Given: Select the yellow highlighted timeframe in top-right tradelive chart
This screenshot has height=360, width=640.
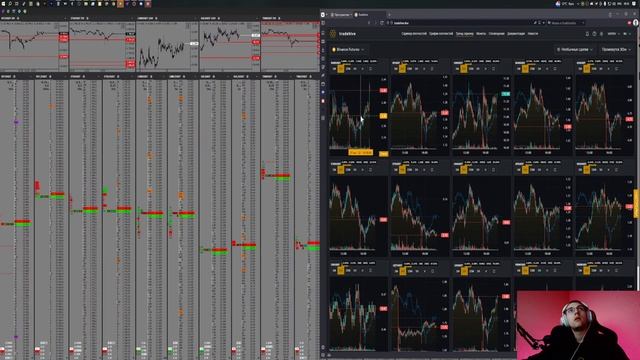Looking at the screenshot, I should (587, 69).
